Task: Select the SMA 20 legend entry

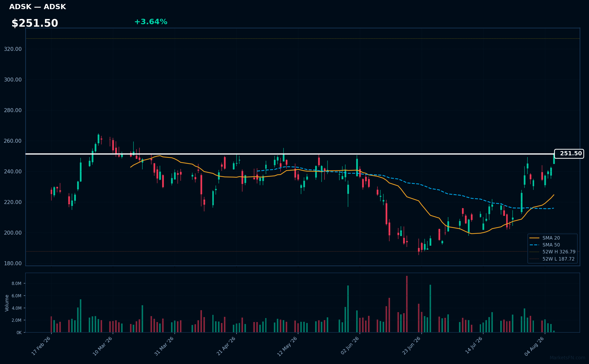Action: 545,238
